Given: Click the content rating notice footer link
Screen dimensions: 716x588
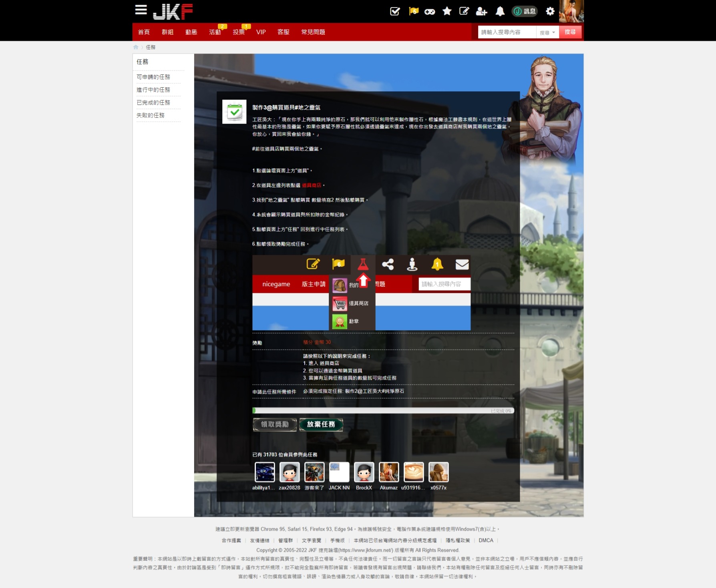Looking at the screenshot, I should click(395, 540).
